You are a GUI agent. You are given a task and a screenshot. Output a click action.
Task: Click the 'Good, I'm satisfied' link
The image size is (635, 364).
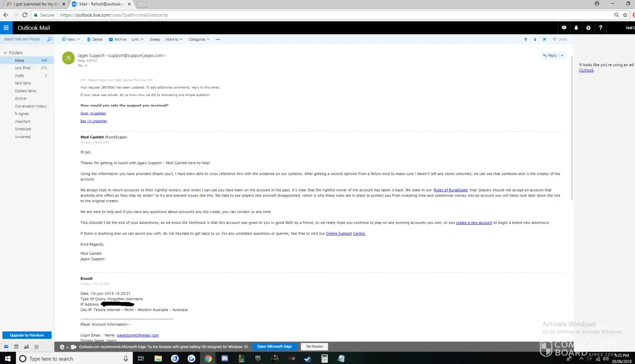click(x=93, y=113)
